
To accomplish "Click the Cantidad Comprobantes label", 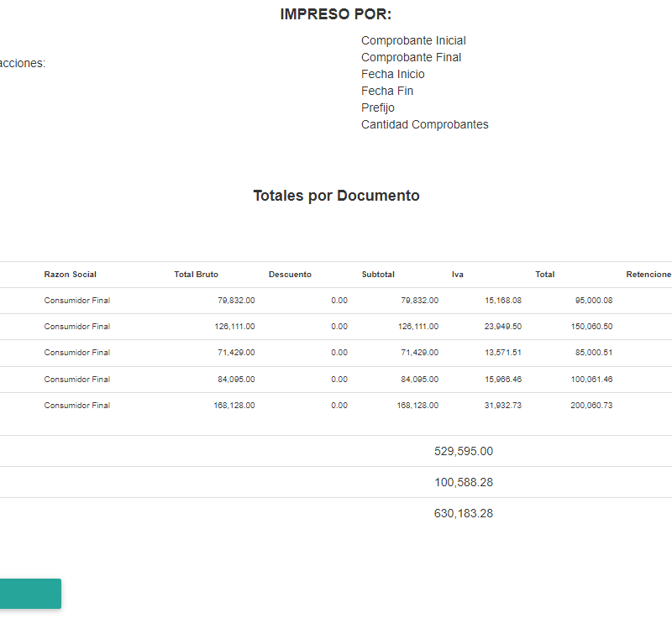I will [424, 124].
